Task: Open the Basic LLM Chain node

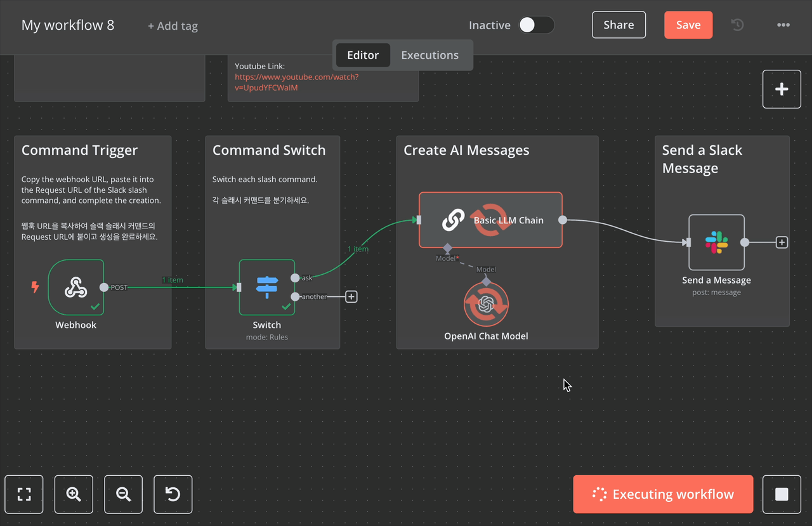Action: click(490, 220)
